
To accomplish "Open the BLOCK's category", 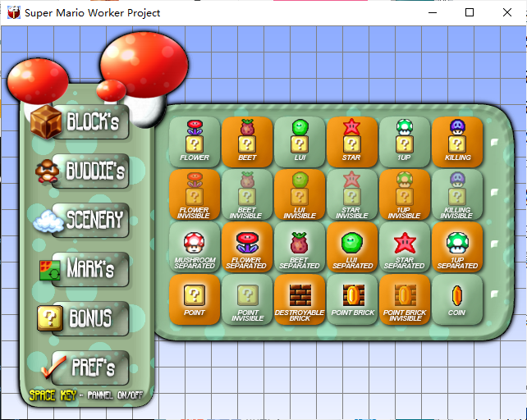I will pyautogui.click(x=80, y=122).
